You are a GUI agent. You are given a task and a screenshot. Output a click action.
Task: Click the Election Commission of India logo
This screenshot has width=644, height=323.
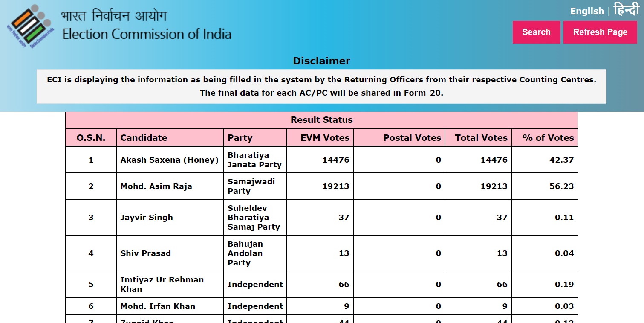coord(28,25)
